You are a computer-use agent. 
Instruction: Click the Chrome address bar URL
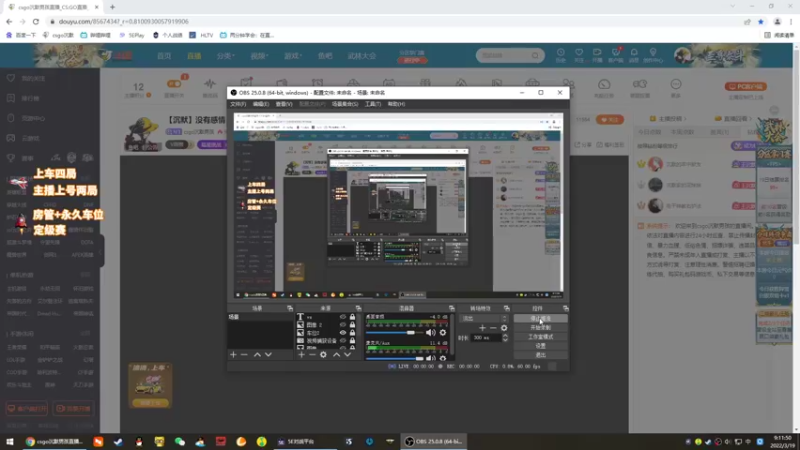click(x=123, y=21)
